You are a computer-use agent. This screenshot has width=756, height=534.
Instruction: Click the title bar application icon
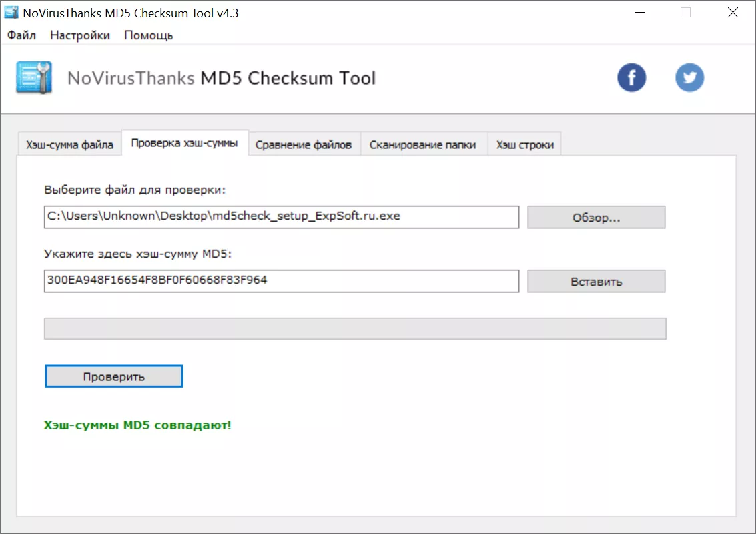pyautogui.click(x=11, y=13)
